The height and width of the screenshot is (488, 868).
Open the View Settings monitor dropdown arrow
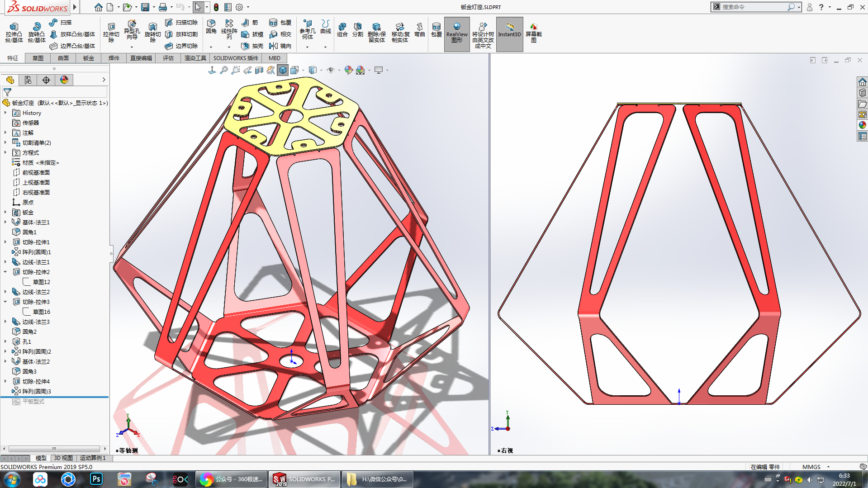point(387,70)
